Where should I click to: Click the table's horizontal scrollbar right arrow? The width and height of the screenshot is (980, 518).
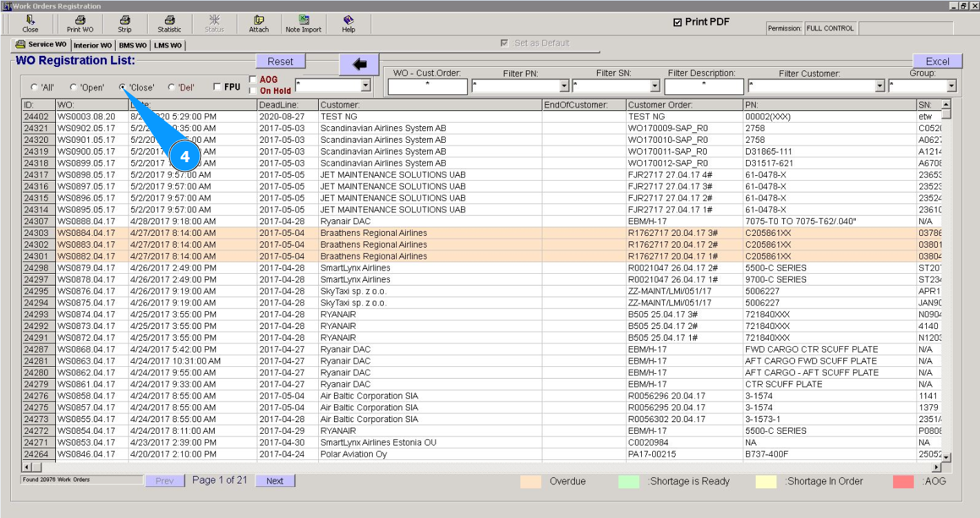[937, 468]
